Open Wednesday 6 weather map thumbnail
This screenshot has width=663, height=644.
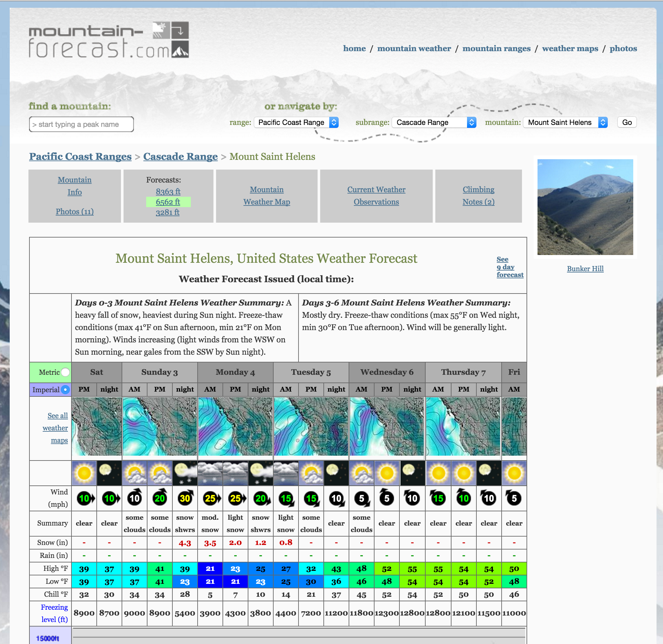(x=387, y=427)
